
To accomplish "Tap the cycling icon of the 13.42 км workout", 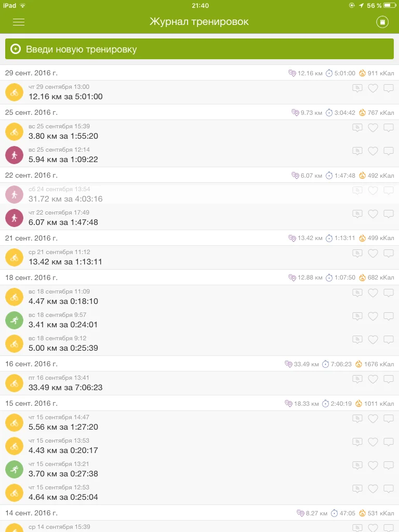I will coord(14,257).
